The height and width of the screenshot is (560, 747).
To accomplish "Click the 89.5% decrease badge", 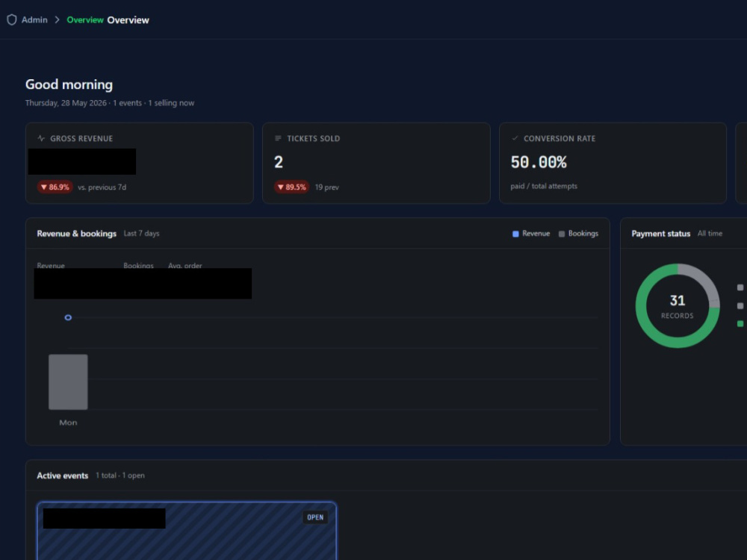I will [291, 187].
